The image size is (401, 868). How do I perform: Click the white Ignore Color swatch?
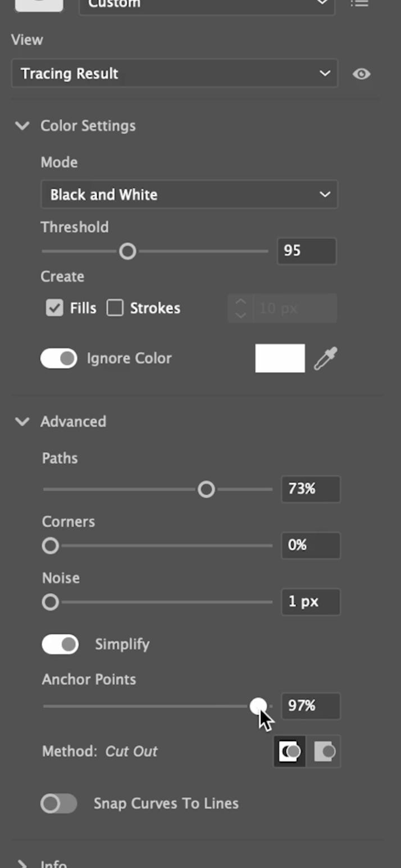[280, 359]
